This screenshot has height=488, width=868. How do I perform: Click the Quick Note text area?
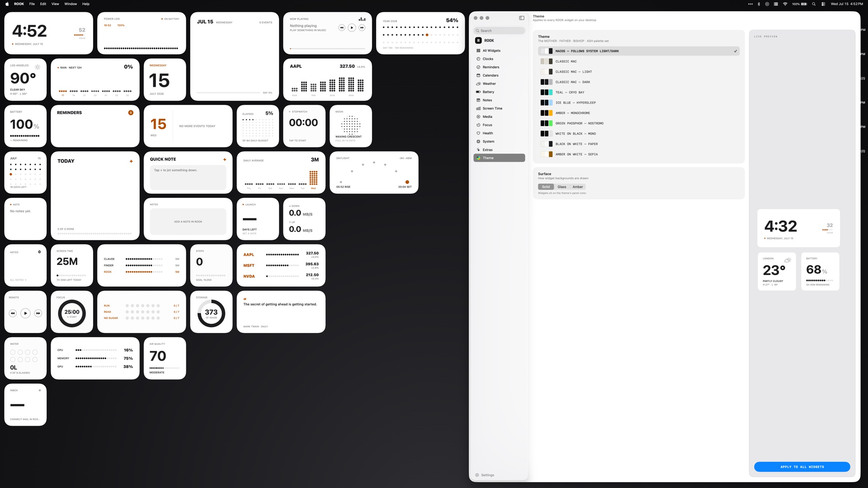pyautogui.click(x=188, y=178)
